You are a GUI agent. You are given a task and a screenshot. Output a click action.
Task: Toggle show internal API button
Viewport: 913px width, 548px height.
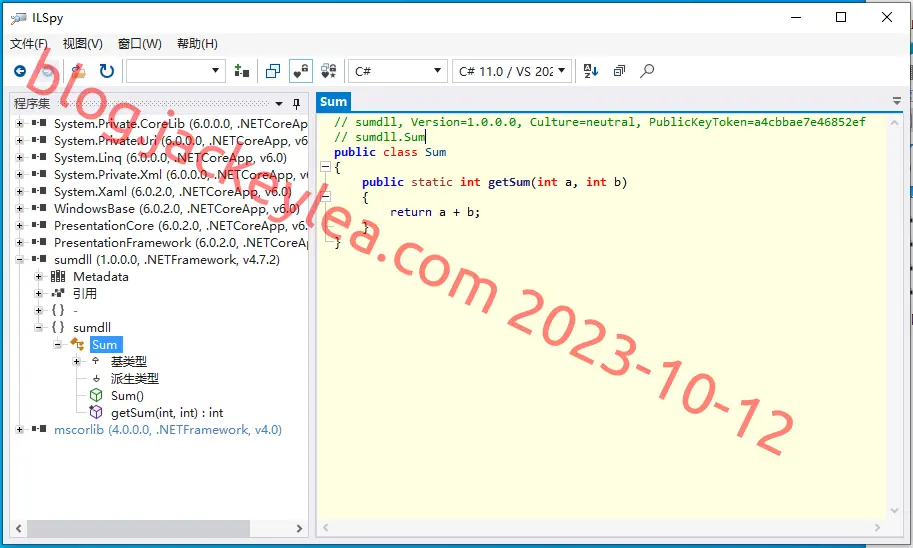click(x=300, y=71)
